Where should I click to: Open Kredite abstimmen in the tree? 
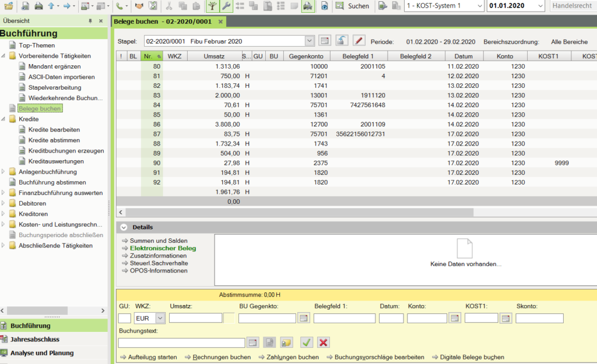[x=54, y=140]
